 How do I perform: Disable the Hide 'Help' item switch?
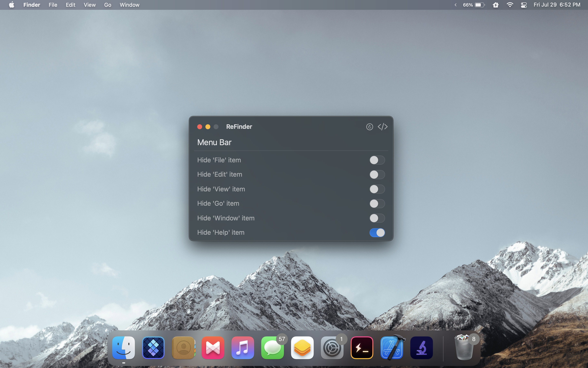point(377,232)
